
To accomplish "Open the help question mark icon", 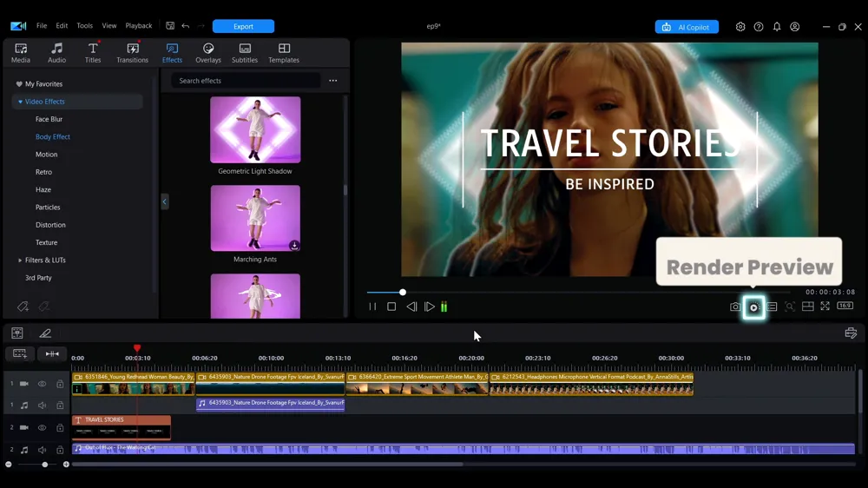I will pyautogui.click(x=759, y=27).
